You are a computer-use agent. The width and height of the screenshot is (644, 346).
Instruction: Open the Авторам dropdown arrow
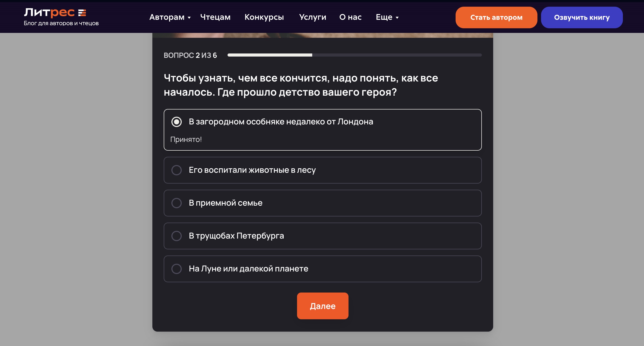pyautogui.click(x=189, y=18)
